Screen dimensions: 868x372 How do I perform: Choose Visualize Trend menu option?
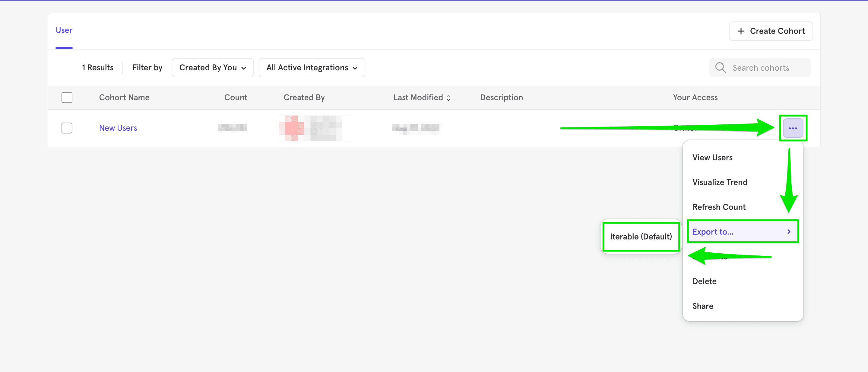coord(720,182)
